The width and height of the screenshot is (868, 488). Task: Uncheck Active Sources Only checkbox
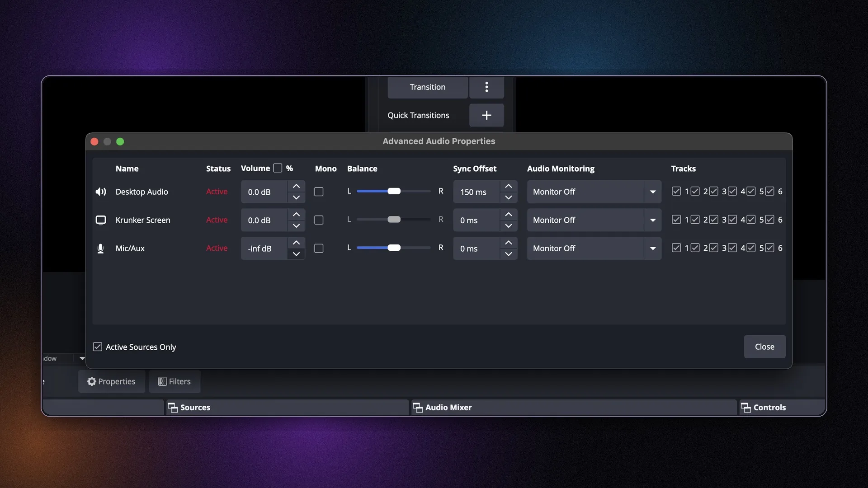[98, 347]
